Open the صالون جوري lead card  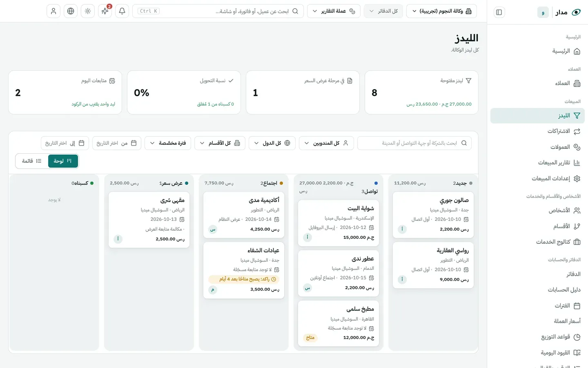tap(433, 215)
